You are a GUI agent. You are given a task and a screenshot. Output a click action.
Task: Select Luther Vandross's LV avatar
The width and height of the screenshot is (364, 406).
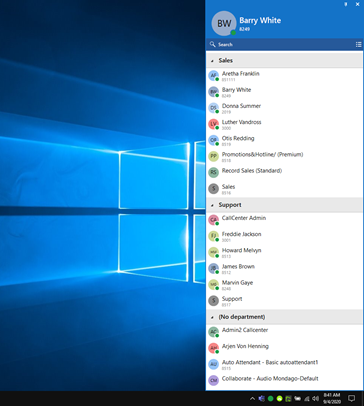point(213,124)
